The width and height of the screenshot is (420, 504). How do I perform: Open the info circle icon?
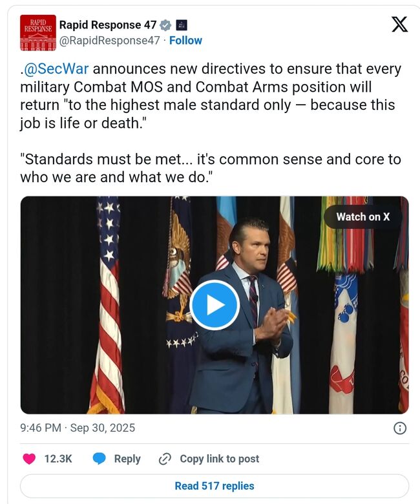tap(400, 428)
